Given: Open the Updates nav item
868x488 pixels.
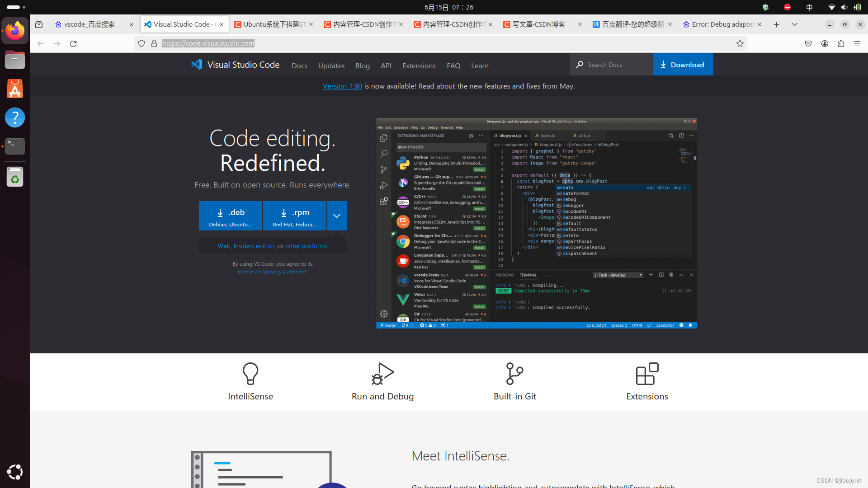Looking at the screenshot, I should coord(331,66).
